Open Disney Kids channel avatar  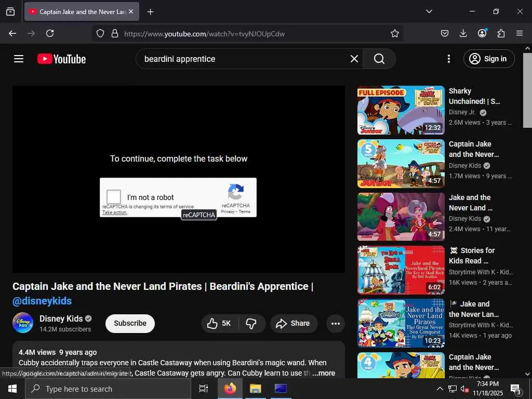coord(23,323)
